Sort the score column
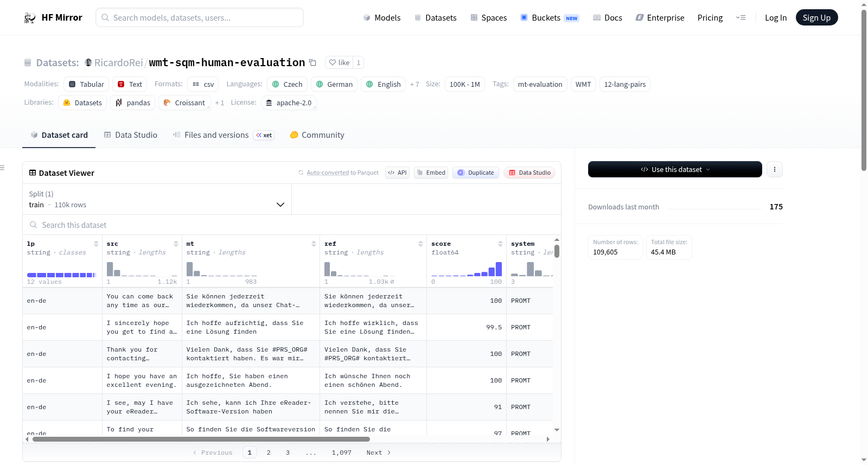The width and height of the screenshot is (868, 465). (500, 244)
